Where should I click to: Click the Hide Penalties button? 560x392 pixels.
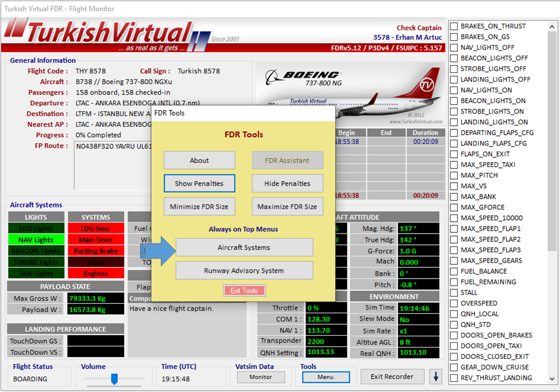[x=287, y=183]
